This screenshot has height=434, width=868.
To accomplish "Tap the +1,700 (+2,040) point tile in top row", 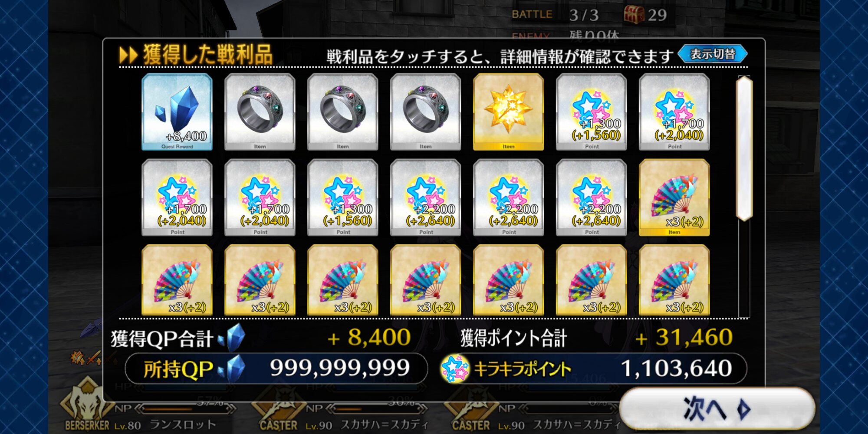I will click(x=674, y=112).
